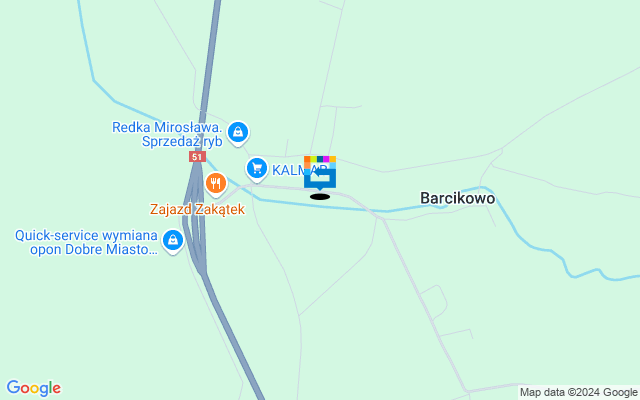Click the red road 51 shield
Image resolution: width=640 pixels, height=400 pixels.
pos(197,157)
